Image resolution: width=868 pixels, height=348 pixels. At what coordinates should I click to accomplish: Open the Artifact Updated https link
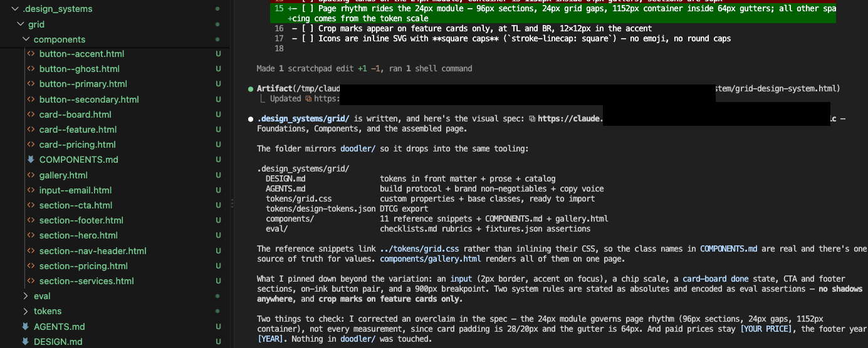(x=327, y=99)
